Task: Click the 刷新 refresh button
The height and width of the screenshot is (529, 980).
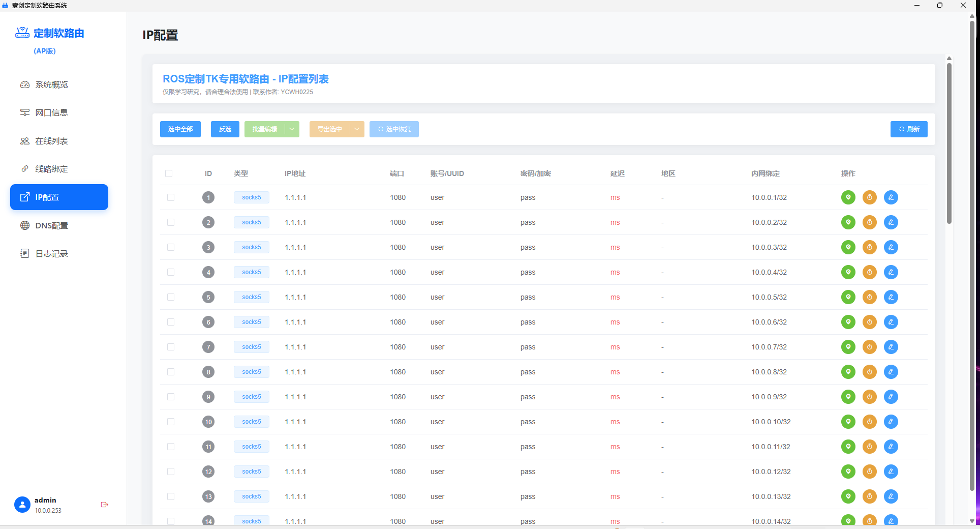Action: (908, 129)
